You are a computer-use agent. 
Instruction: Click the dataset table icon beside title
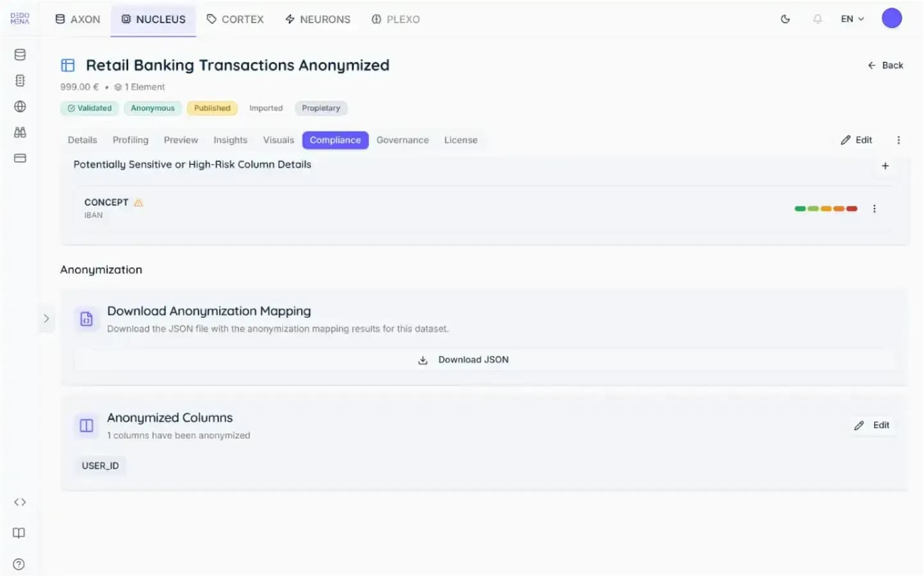pyautogui.click(x=68, y=65)
